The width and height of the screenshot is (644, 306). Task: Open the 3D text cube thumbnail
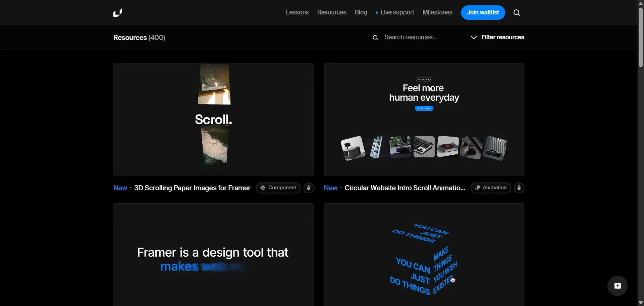click(x=424, y=255)
